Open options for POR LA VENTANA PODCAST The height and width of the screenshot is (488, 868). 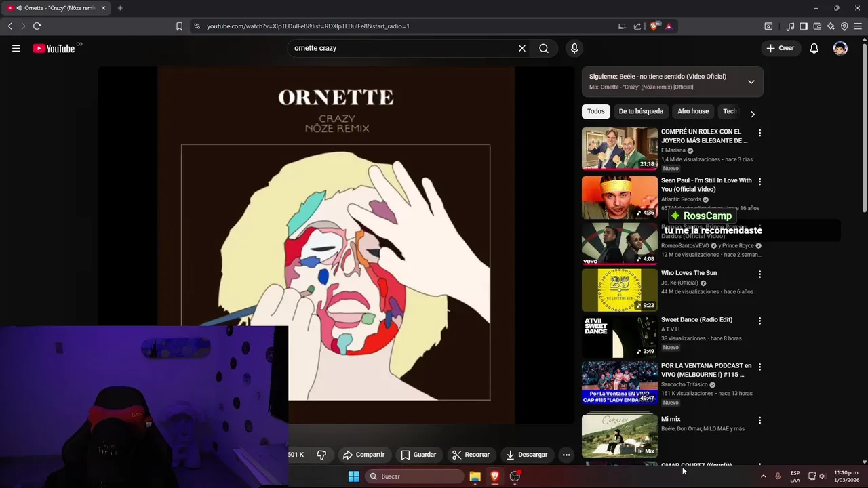(759, 367)
